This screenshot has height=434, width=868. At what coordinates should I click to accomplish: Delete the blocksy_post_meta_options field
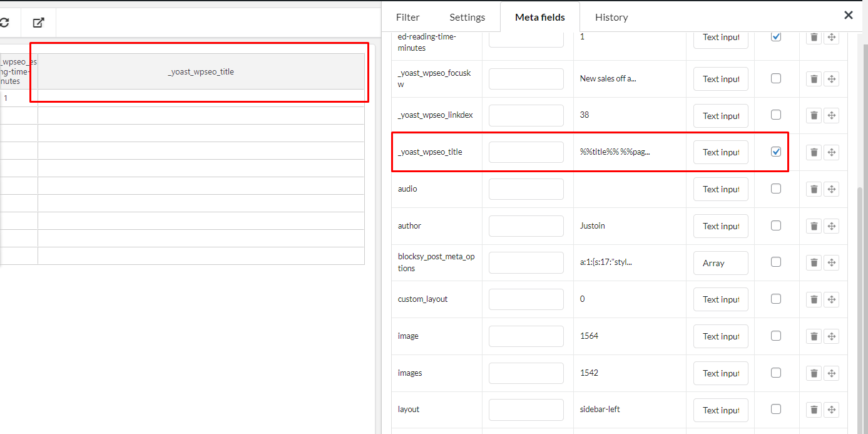click(x=814, y=263)
